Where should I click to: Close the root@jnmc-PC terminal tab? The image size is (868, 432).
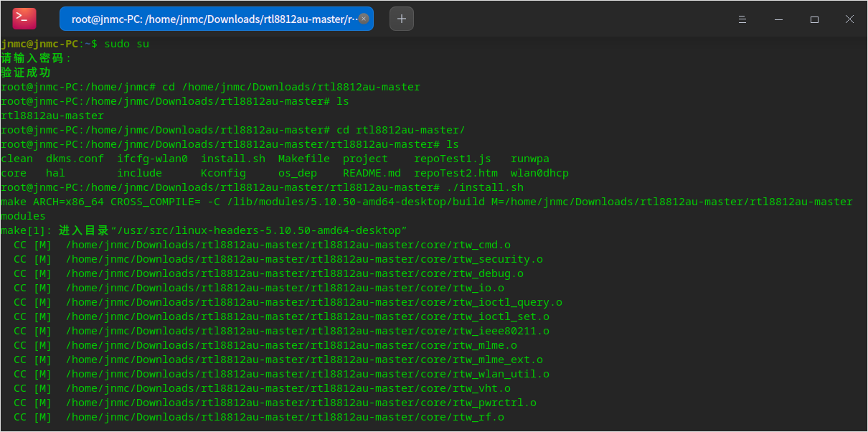pos(364,19)
